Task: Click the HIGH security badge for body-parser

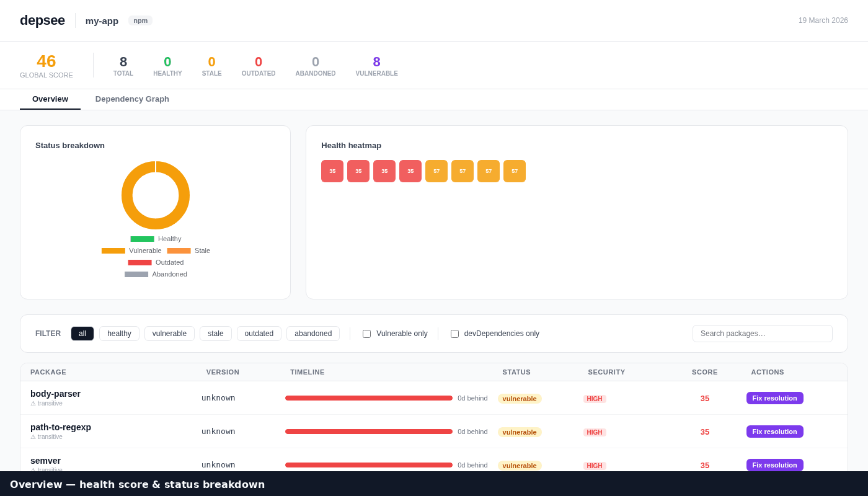Action: pos(595,399)
